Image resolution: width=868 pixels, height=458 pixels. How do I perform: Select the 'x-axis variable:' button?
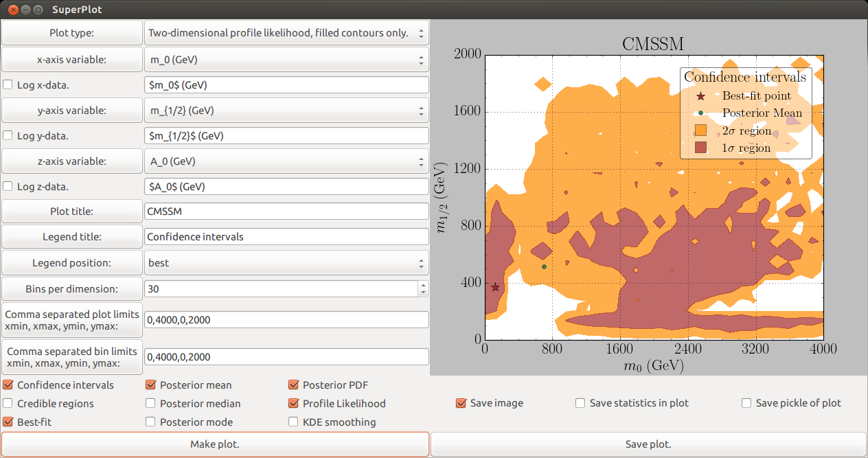click(x=72, y=60)
